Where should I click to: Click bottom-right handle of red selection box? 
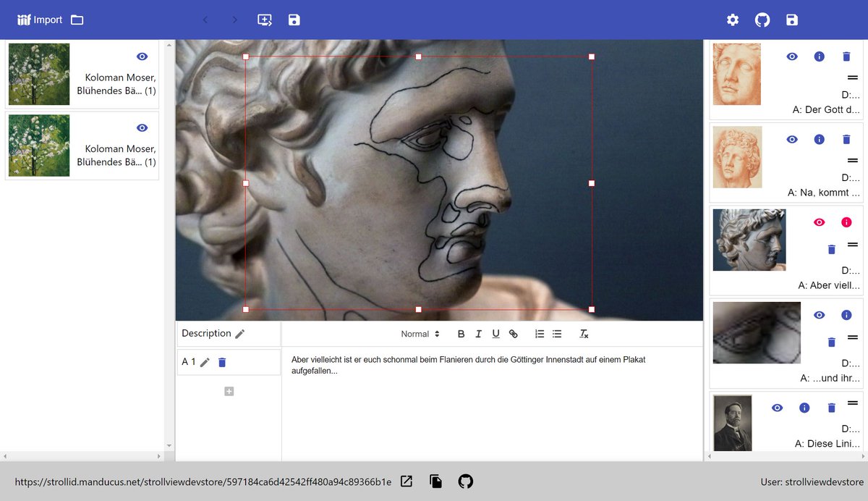[592, 309]
